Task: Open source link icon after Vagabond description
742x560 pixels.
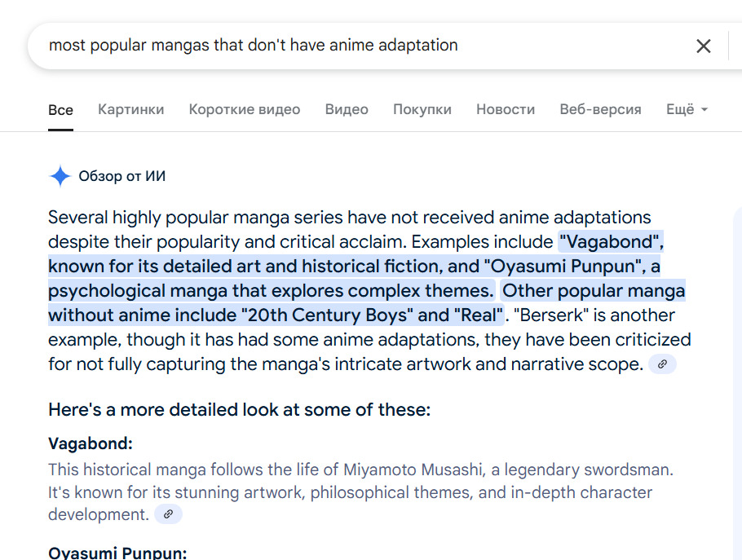Action: point(168,514)
